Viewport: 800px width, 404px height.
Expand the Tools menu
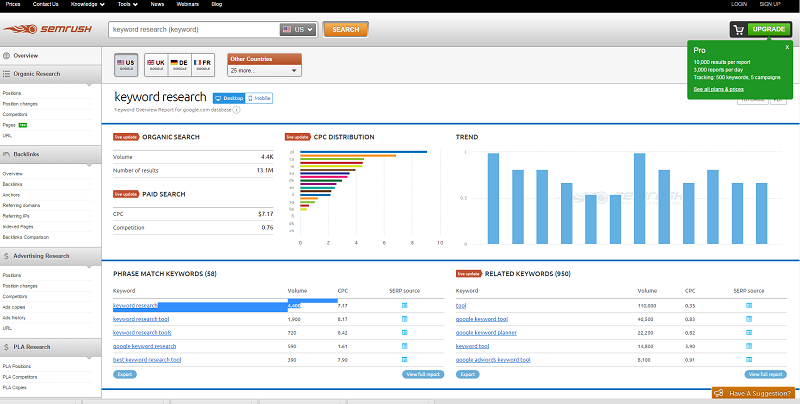click(x=128, y=4)
